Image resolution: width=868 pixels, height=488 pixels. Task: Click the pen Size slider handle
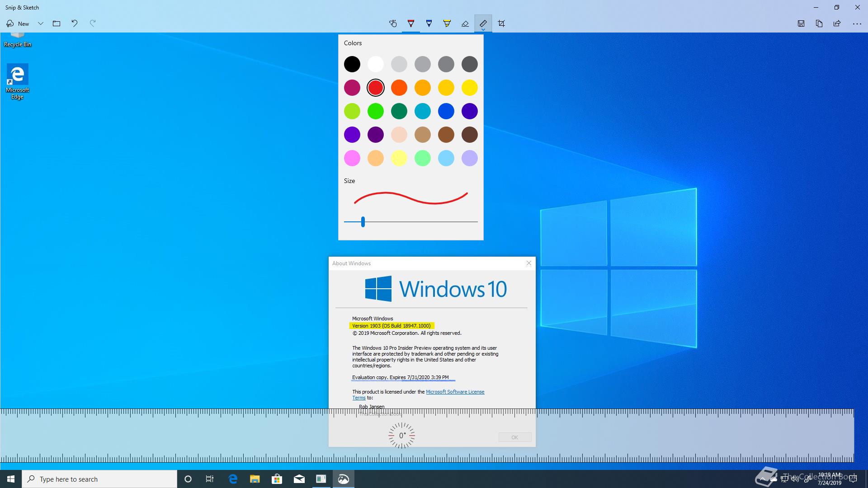(x=363, y=222)
